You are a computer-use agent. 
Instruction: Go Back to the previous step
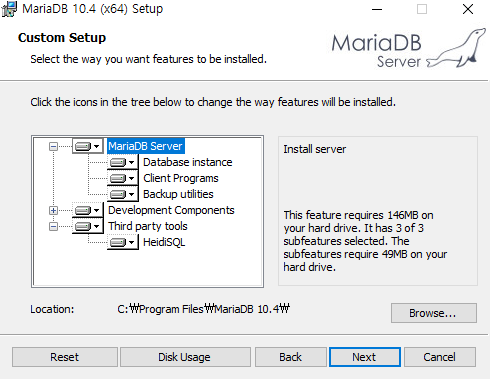(291, 357)
